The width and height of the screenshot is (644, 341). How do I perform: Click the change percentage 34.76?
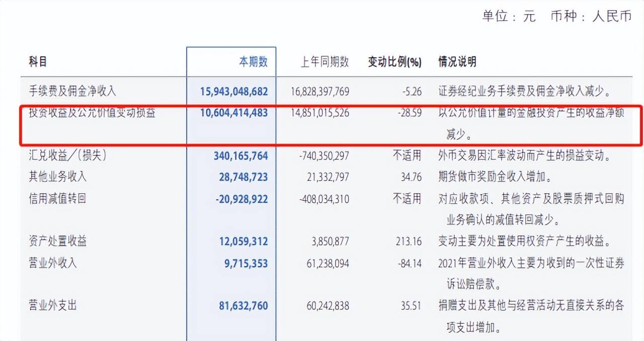click(412, 177)
